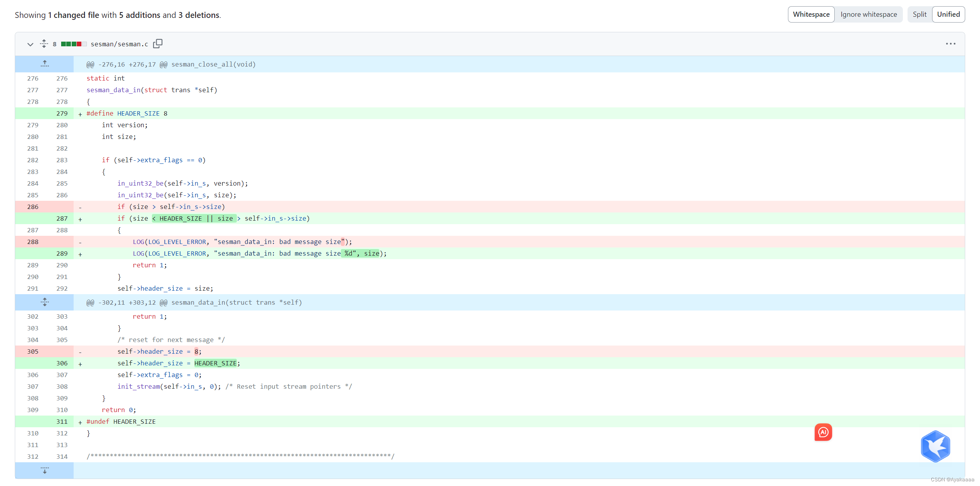Select the Unified diff view

948,14
